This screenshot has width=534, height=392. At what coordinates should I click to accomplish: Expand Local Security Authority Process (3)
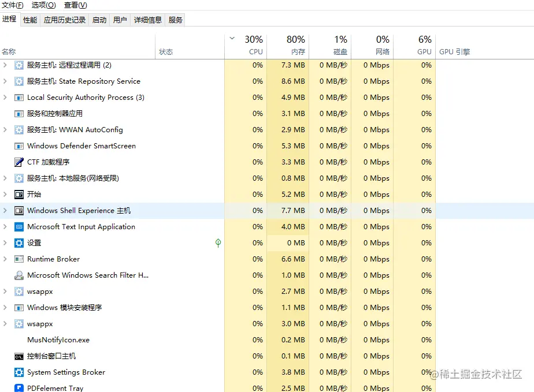click(x=5, y=98)
